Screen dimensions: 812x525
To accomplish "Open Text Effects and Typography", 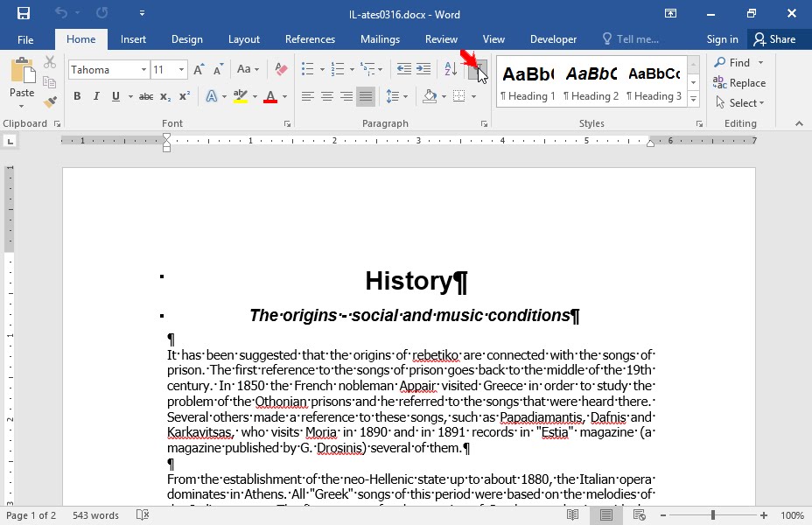I will 212,96.
